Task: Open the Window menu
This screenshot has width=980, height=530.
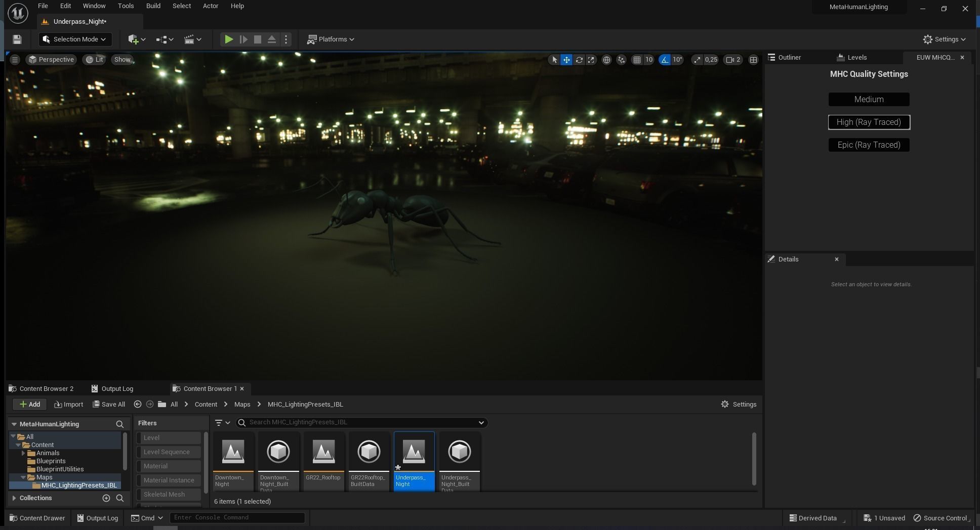Action: (94, 6)
